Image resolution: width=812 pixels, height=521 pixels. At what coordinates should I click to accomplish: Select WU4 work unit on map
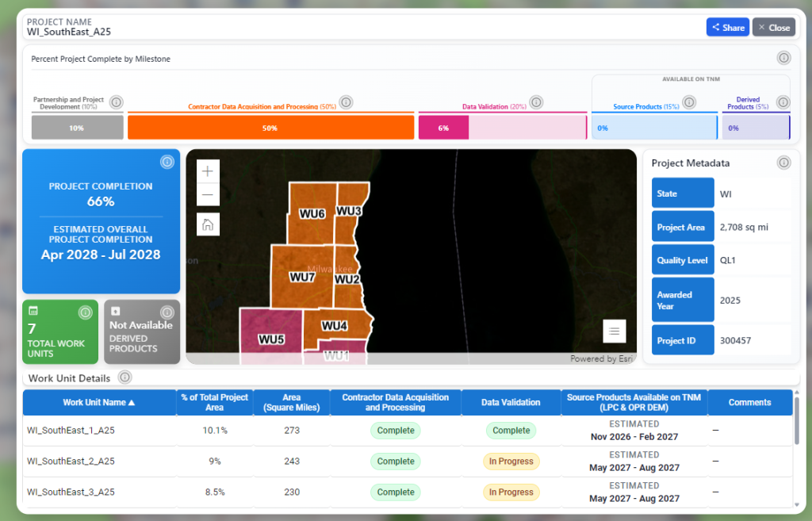(335, 326)
